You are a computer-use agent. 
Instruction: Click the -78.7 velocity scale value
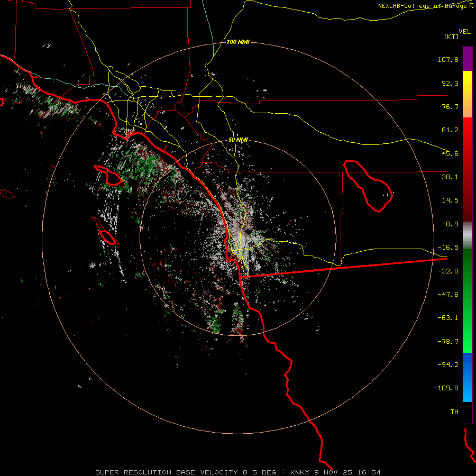448,342
